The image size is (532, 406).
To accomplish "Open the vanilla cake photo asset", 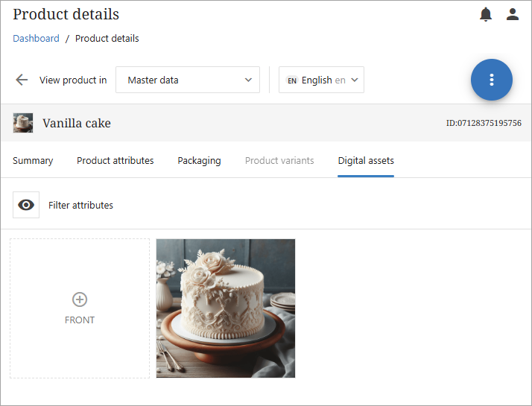I will click(x=226, y=308).
